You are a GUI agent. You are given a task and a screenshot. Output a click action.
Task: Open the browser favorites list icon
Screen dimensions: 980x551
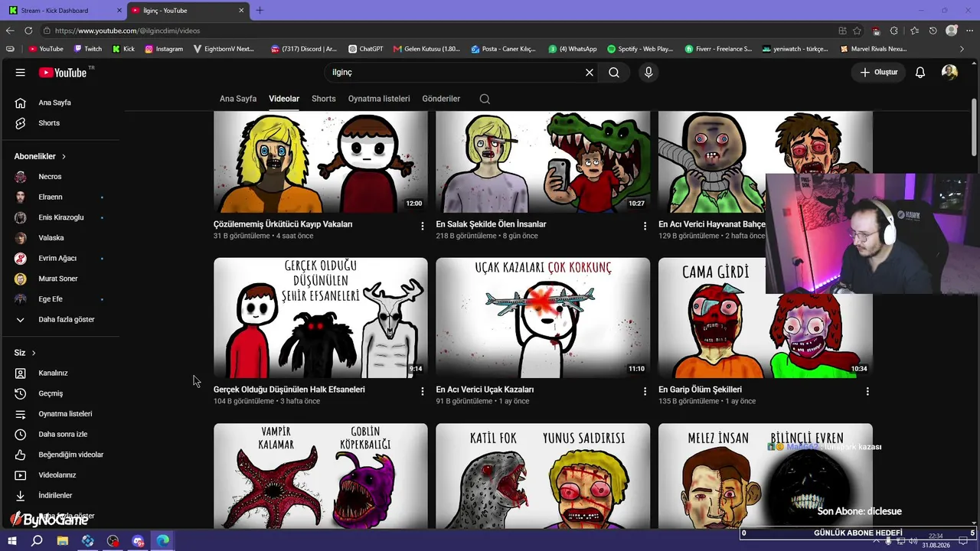pos(914,31)
